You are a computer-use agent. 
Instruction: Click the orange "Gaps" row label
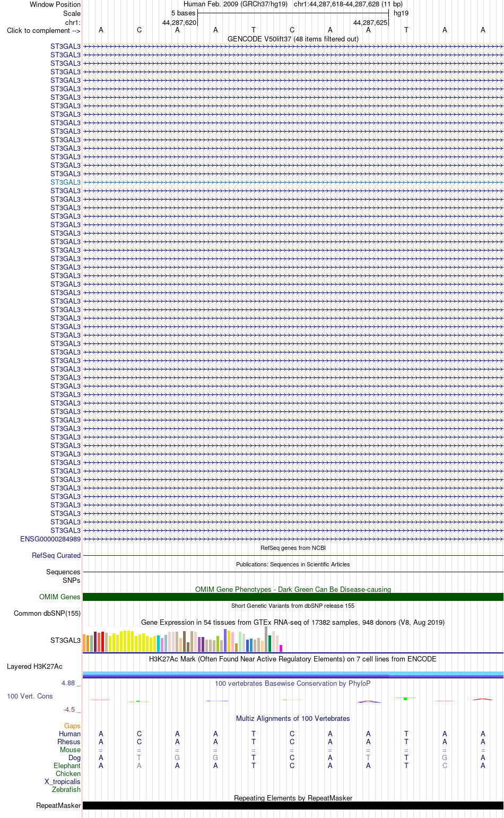(x=72, y=726)
